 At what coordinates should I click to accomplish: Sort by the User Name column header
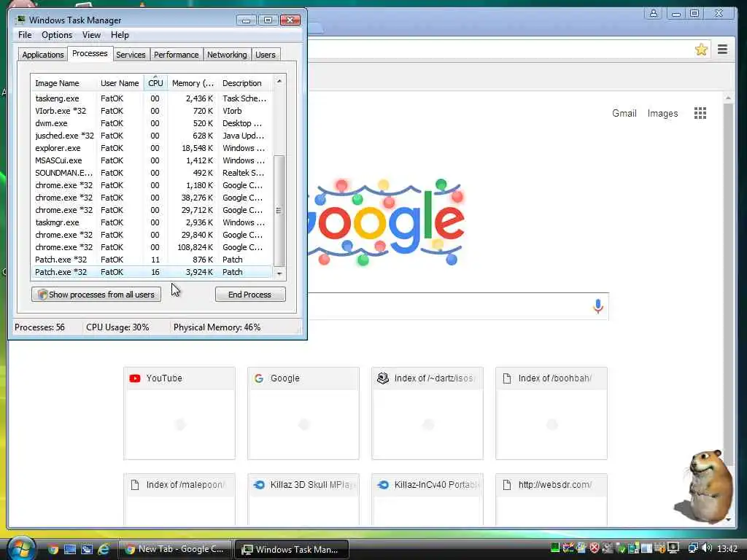tap(120, 83)
